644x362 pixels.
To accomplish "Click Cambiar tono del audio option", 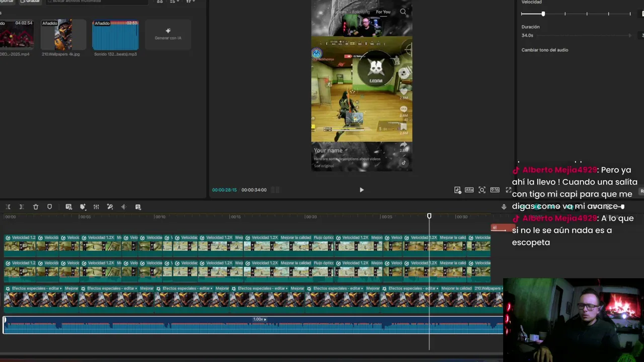I will pos(545,50).
